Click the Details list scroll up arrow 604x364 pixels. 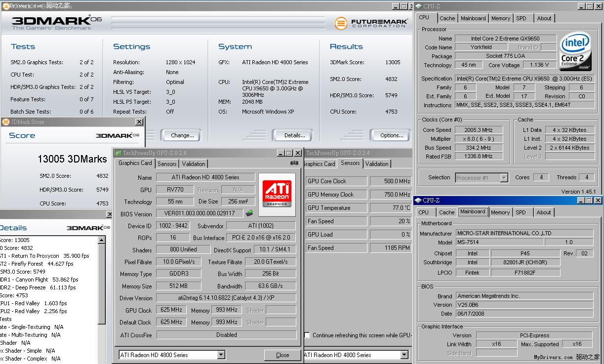[x=102, y=241]
